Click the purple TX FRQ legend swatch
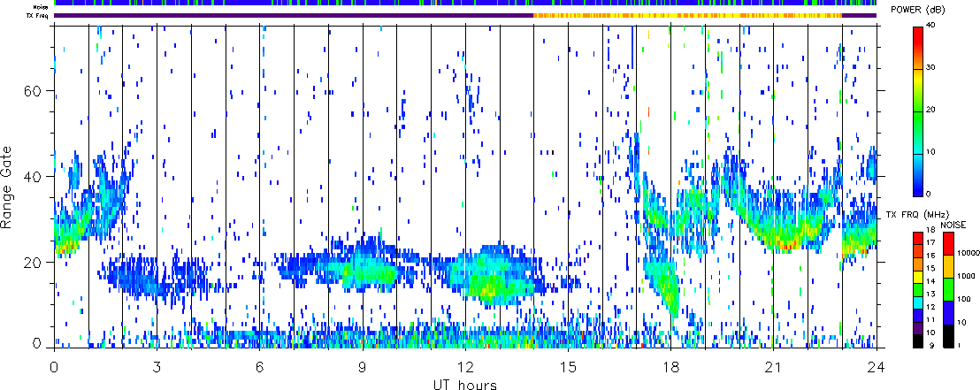980x390 pixels. click(918, 328)
